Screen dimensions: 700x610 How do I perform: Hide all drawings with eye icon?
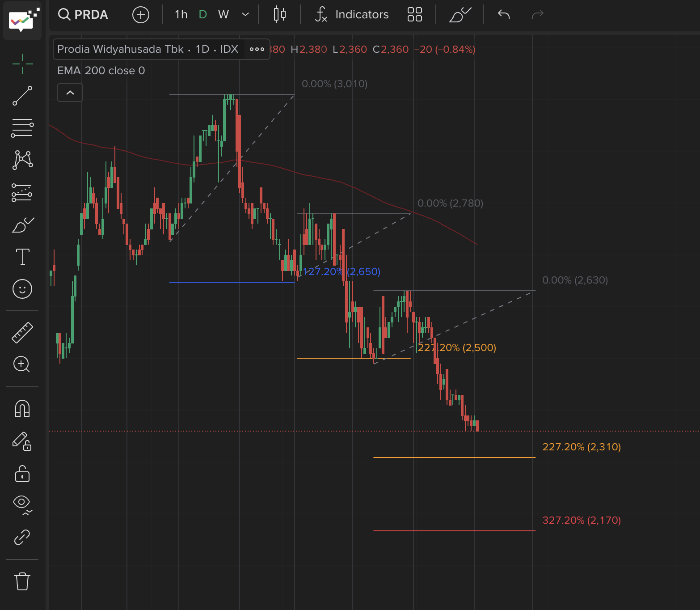tap(22, 504)
